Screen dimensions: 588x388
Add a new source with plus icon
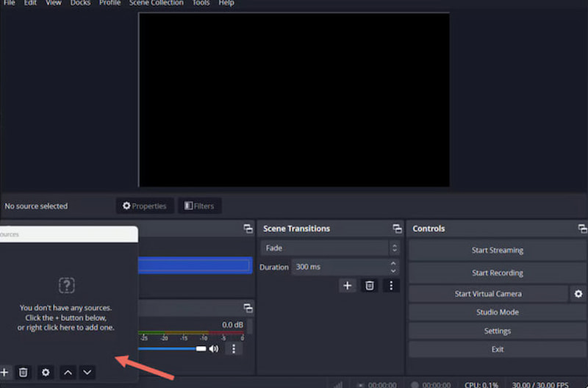coord(4,373)
